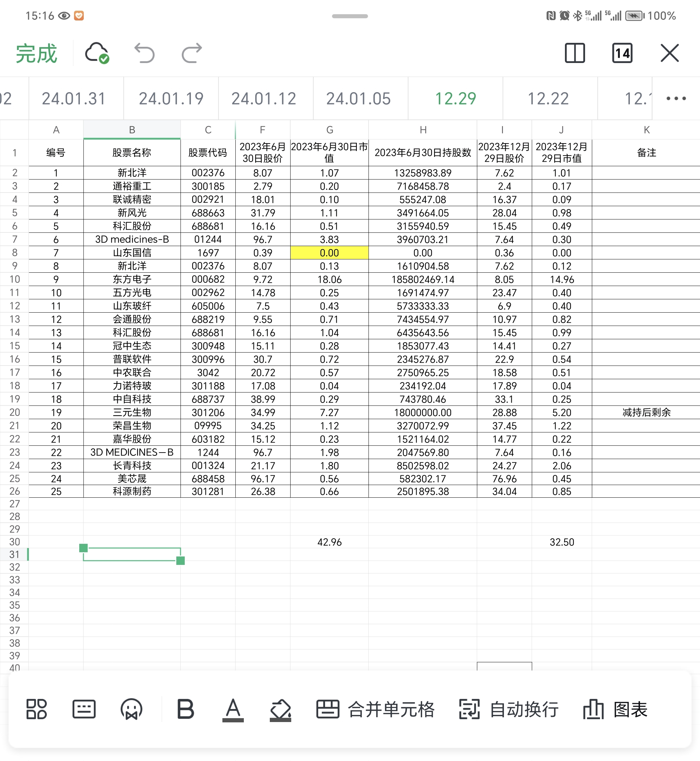This screenshot has width=700, height=761.
Task: Switch to the 12.22 sheet tab
Action: pyautogui.click(x=548, y=98)
